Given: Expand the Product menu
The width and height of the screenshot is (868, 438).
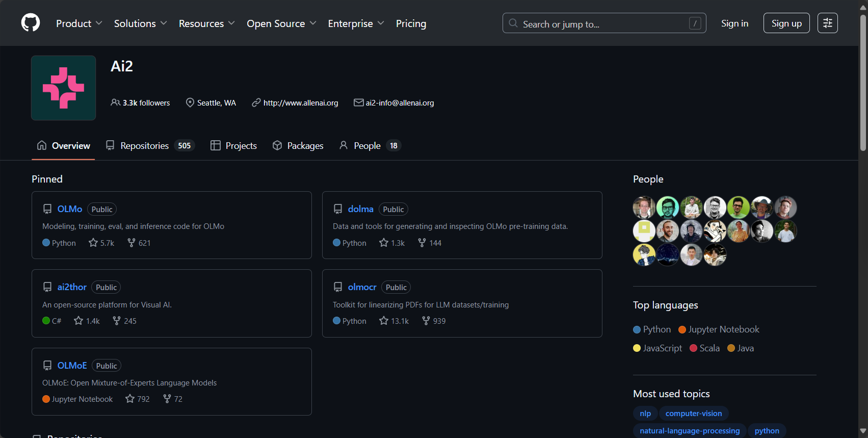Looking at the screenshot, I should point(79,23).
